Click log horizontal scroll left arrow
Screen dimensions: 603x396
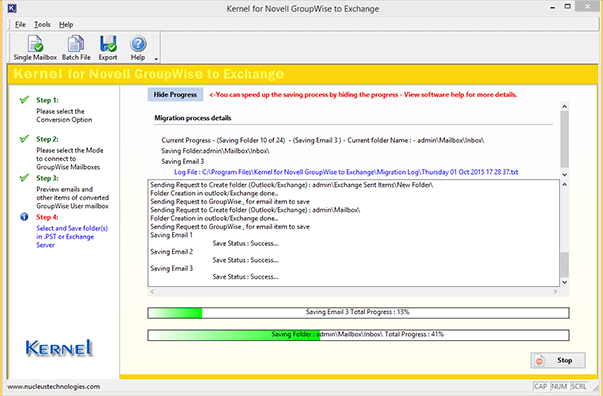pos(152,291)
